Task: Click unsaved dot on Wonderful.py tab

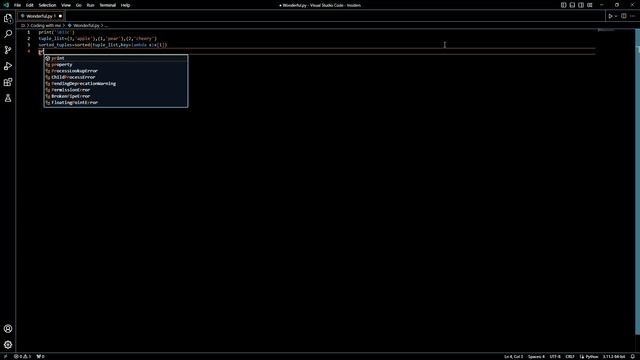Action: point(60,16)
